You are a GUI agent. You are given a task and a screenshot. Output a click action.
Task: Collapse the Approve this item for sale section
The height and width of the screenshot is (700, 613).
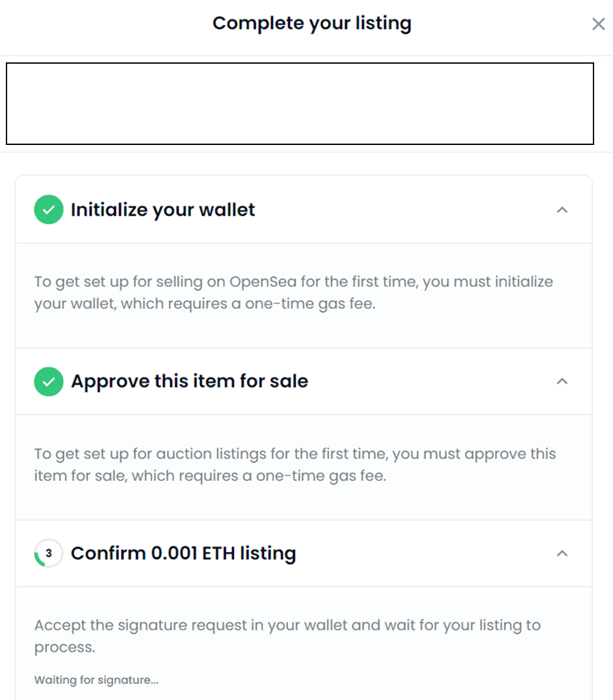(562, 382)
